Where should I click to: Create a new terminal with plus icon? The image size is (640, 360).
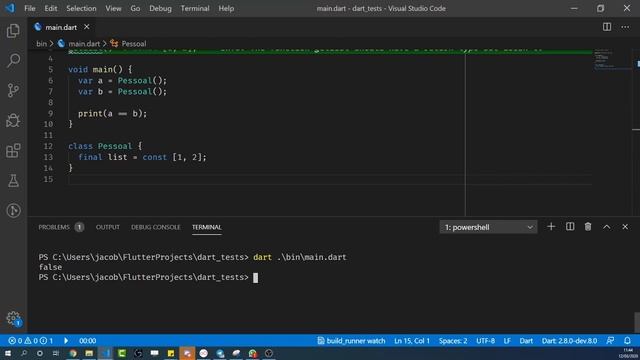pos(551,227)
